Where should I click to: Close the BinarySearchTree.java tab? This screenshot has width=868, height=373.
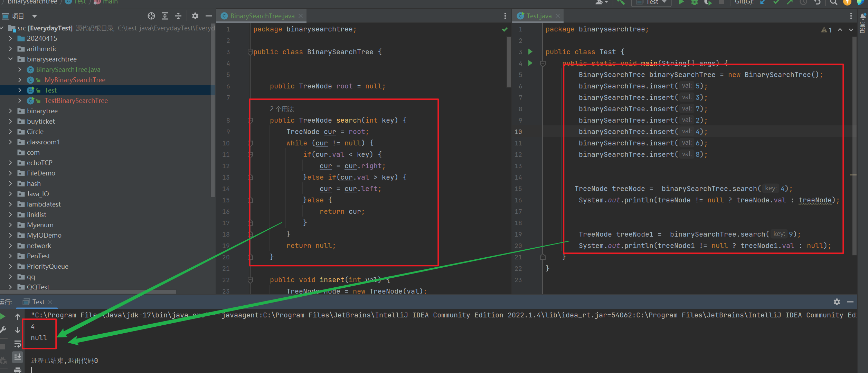click(301, 16)
